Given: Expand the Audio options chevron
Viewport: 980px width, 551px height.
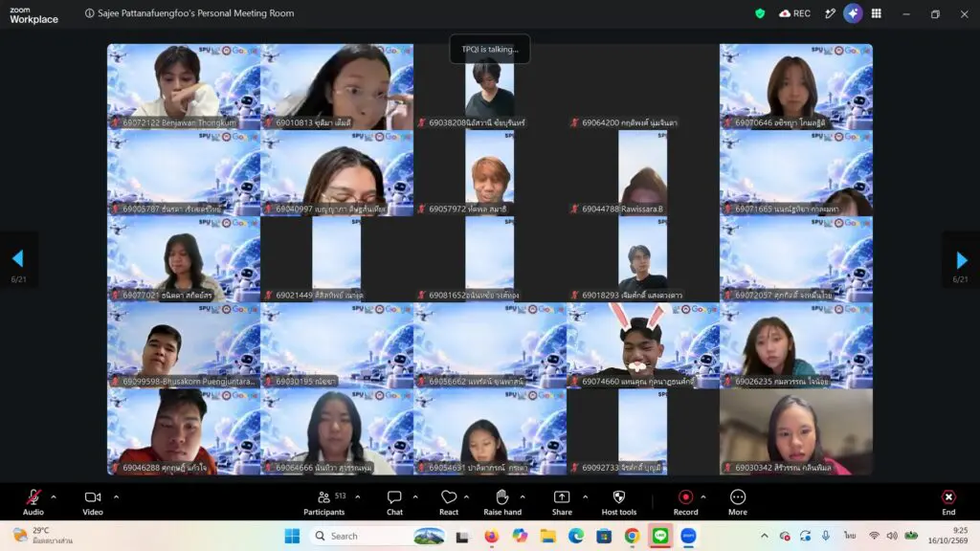Looking at the screenshot, I should [54, 497].
